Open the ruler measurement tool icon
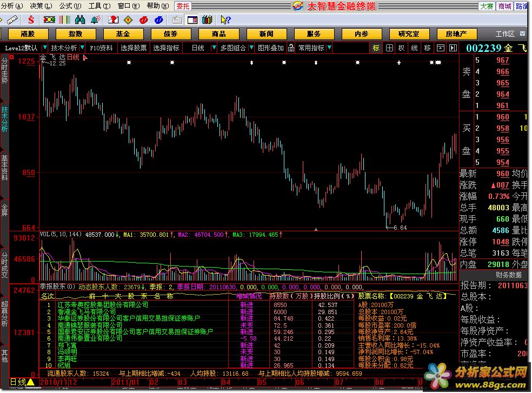Viewport: 532px width, 393px height. click(x=12, y=20)
